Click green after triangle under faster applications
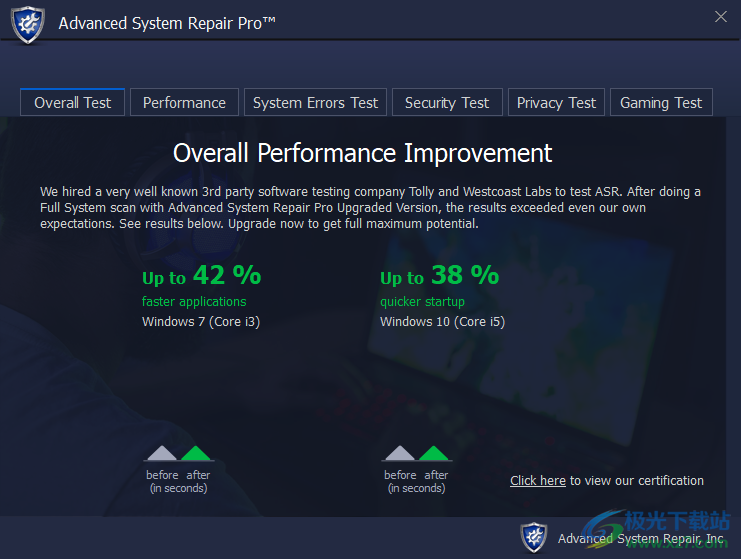This screenshot has height=559, width=741. [196, 453]
